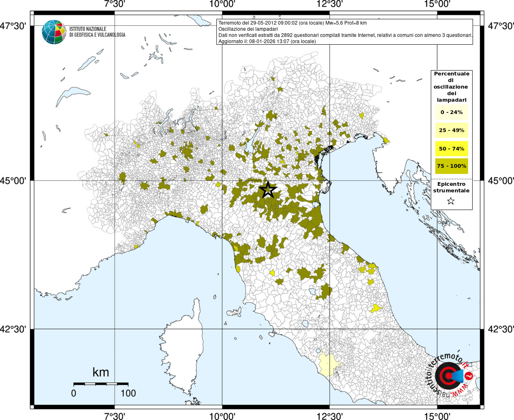The width and height of the screenshot is (514, 420).
Task: Click the black-and-white distance scale bar
Action: point(101,384)
